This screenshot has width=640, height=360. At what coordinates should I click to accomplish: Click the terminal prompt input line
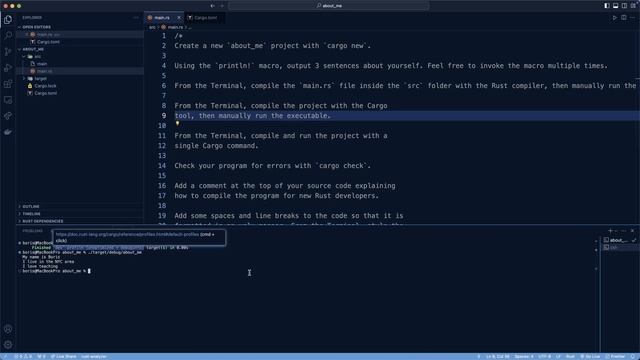(55, 271)
